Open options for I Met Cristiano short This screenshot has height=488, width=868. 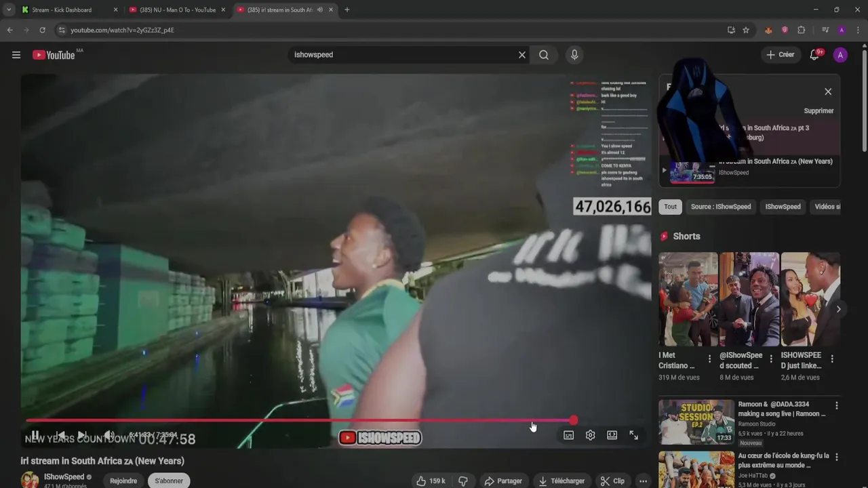pyautogui.click(x=710, y=359)
